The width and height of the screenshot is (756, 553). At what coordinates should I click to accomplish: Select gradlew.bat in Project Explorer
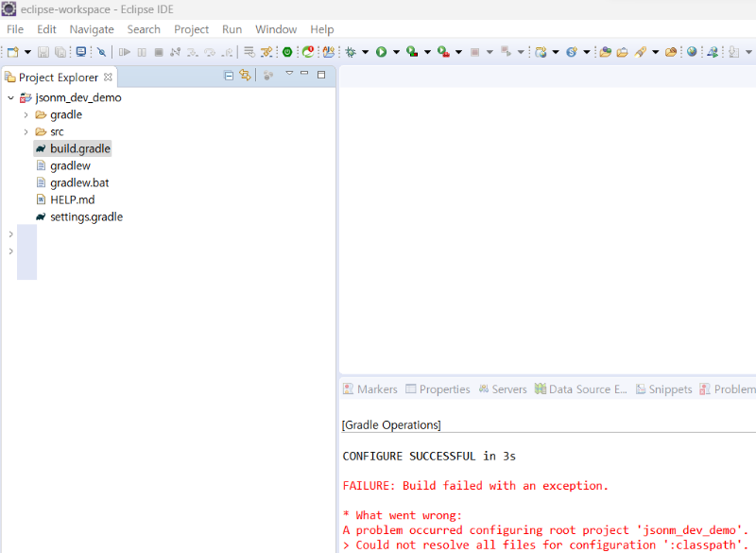pos(74,182)
